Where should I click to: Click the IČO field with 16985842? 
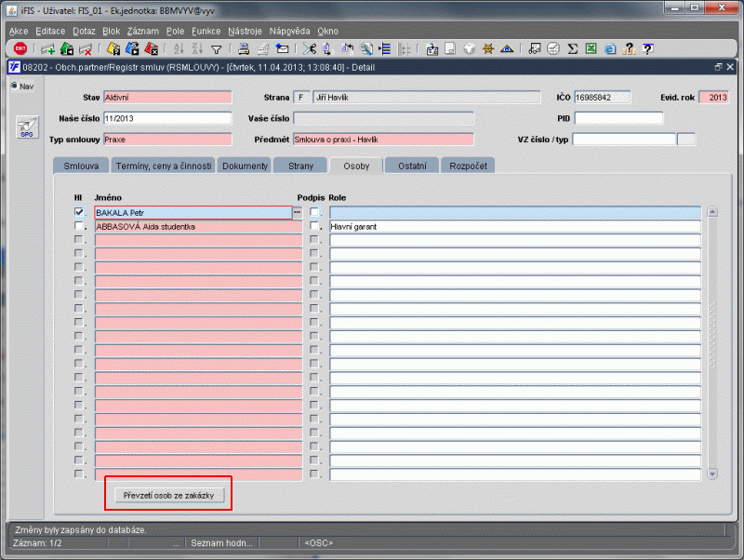602,98
